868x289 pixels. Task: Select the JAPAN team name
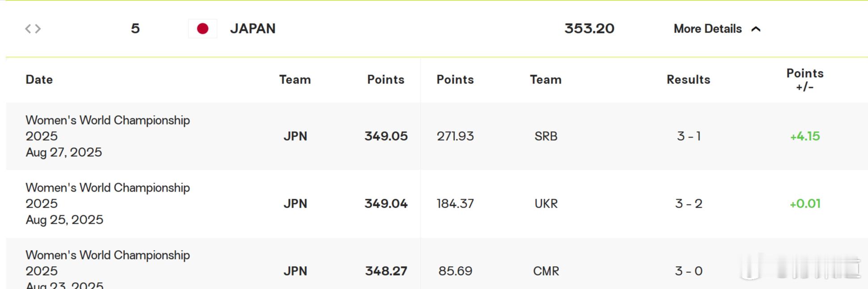[x=253, y=29]
